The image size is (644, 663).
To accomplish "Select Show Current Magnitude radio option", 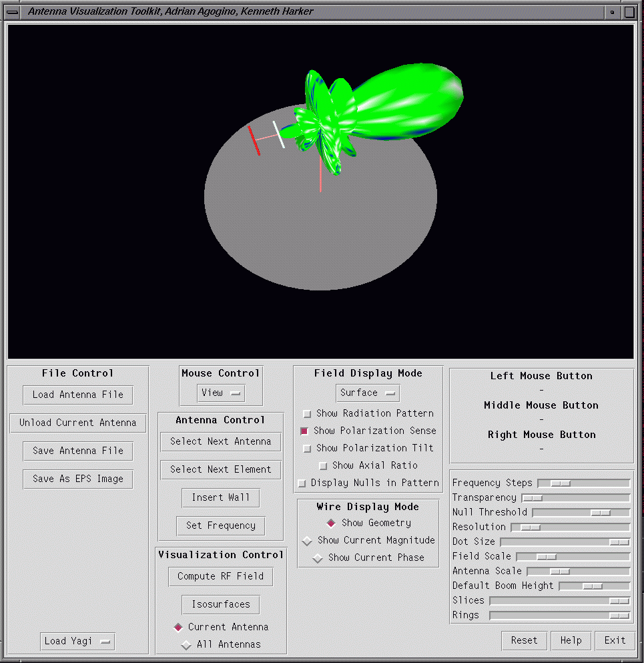I will (x=307, y=541).
